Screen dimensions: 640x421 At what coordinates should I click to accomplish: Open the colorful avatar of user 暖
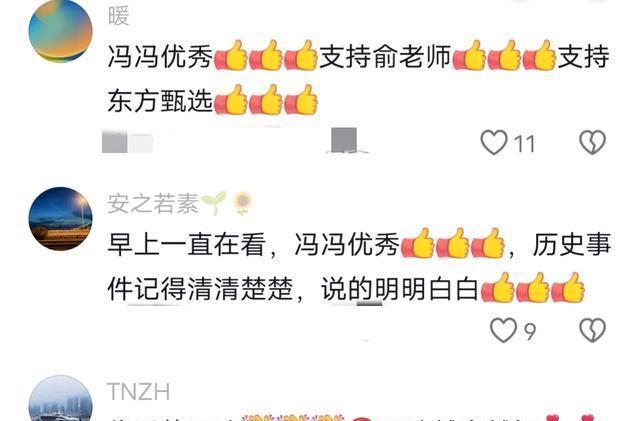pyautogui.click(x=60, y=31)
